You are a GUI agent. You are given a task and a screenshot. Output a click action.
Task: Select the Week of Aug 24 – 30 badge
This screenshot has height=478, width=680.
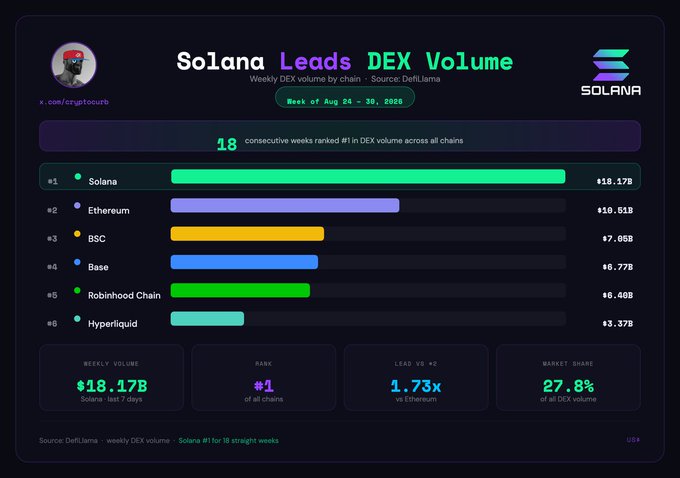345,98
